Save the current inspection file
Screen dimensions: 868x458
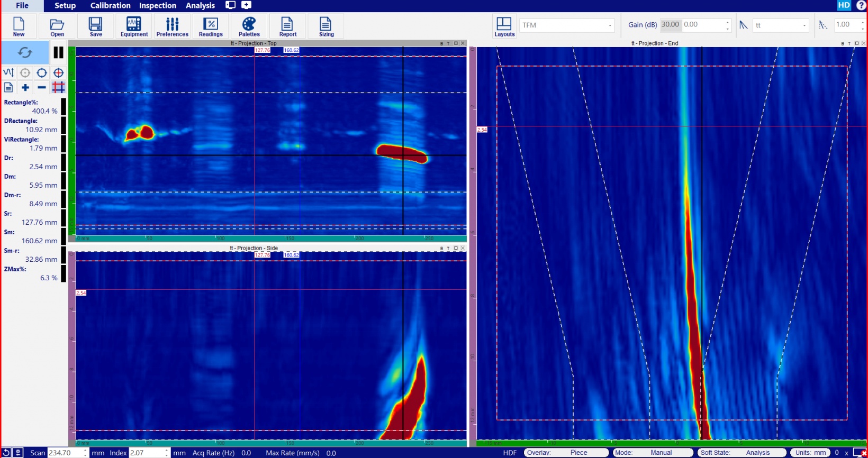[96, 26]
